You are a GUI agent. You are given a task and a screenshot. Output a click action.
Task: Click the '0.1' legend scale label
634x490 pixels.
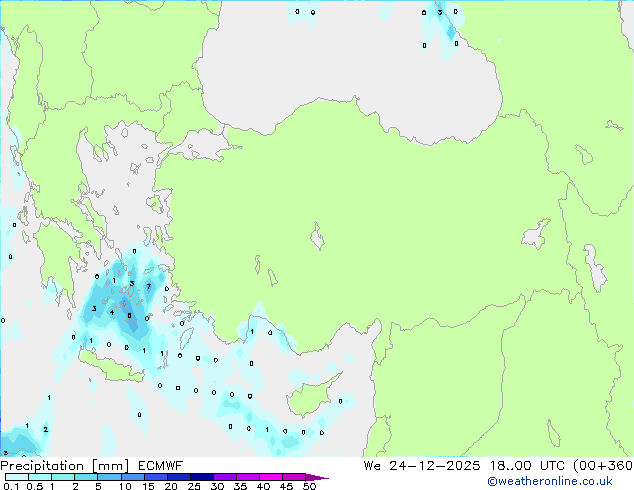click(x=11, y=486)
